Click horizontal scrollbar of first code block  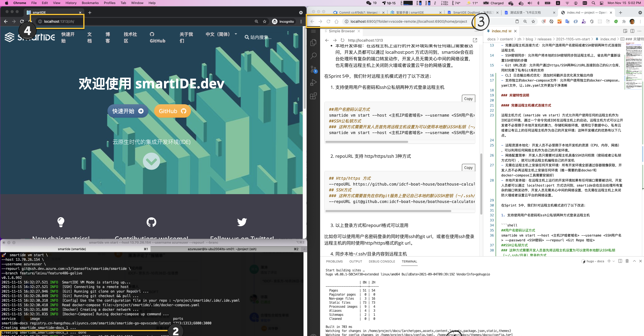tap(367, 142)
